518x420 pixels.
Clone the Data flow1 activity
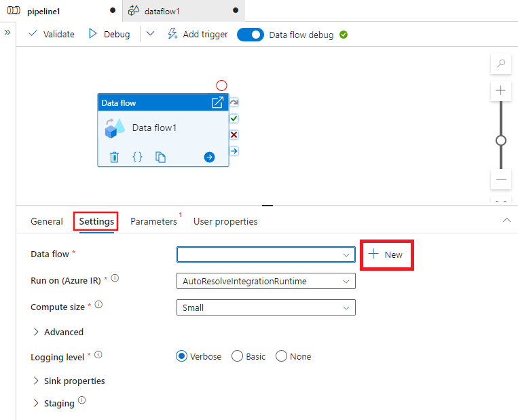tap(160, 157)
